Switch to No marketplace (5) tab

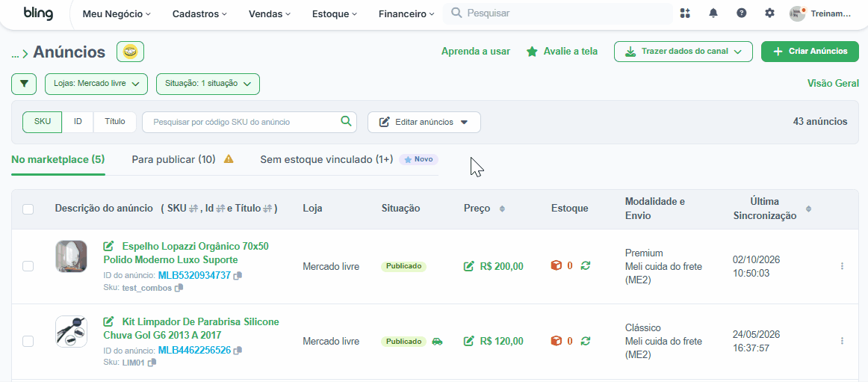[58, 159]
